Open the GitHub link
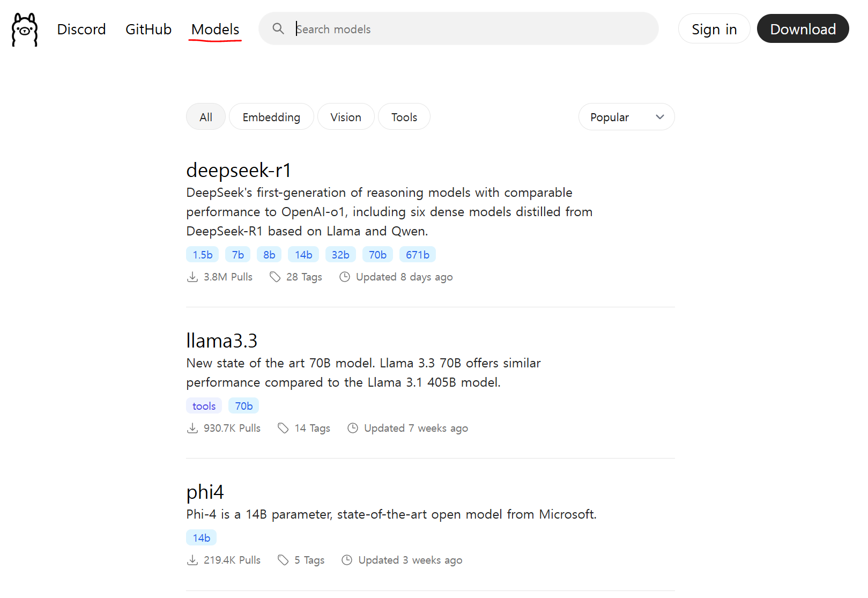Viewport: 868px width, 598px height. pos(149,29)
